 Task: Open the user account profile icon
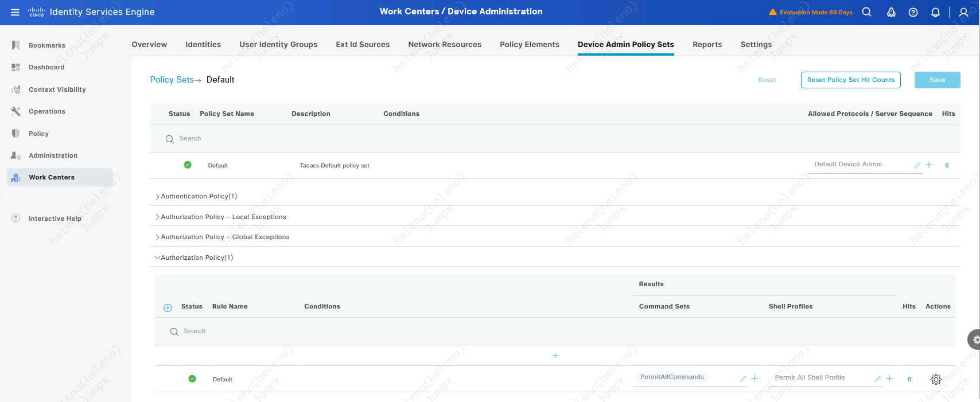click(963, 12)
